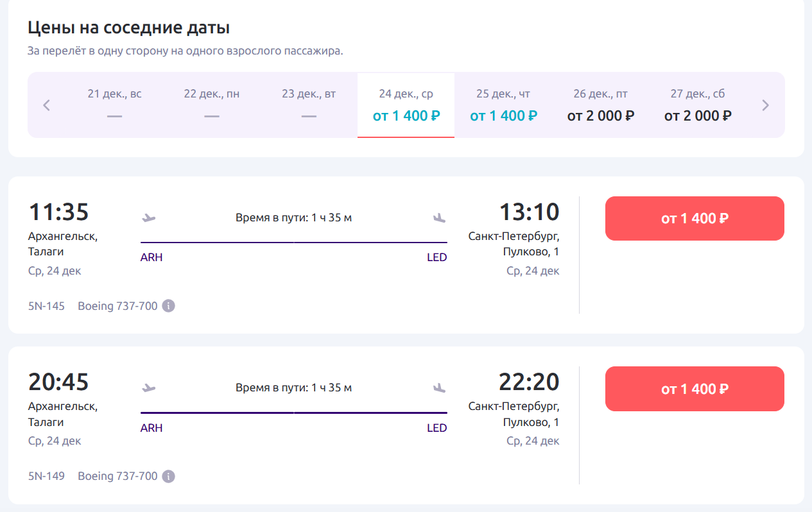Viewport: 812px width, 512px height.
Task: Show earlier dates with left arrow
Action: [x=46, y=105]
